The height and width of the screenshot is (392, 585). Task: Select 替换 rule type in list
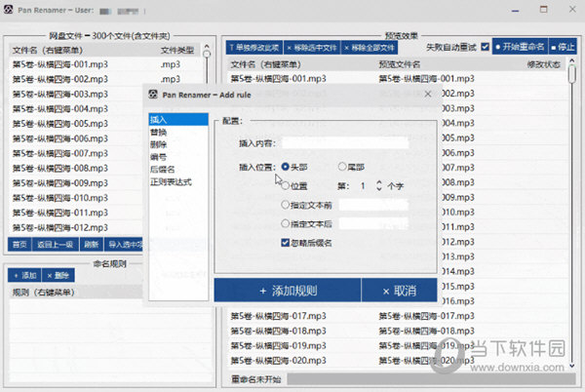click(178, 133)
